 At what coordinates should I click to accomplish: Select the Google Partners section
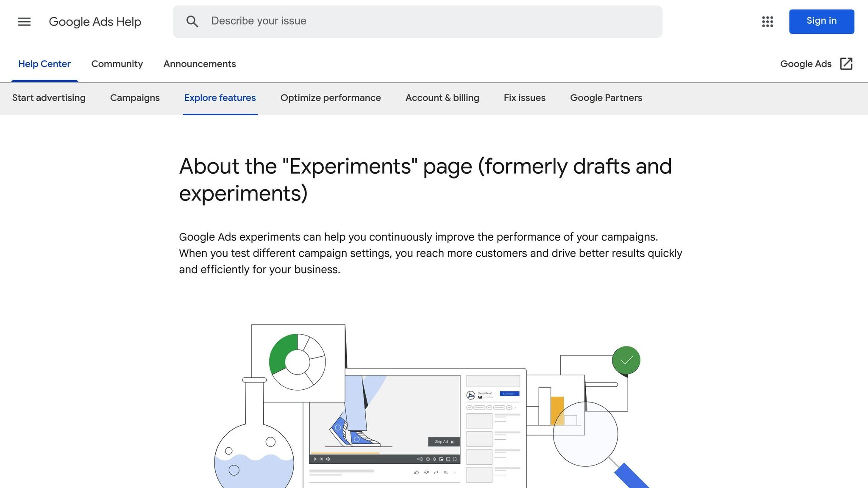[606, 98]
